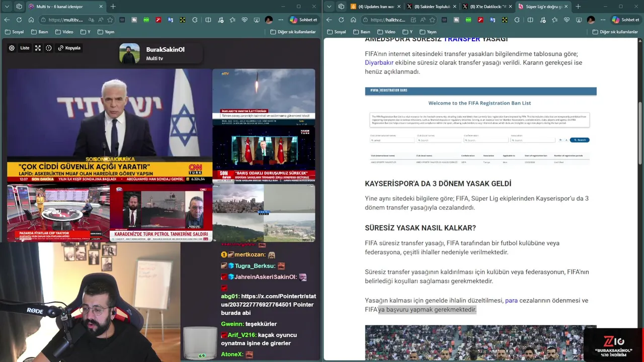Open split screen icon in left window
The width and height of the screenshot is (644, 362).
click(208, 20)
